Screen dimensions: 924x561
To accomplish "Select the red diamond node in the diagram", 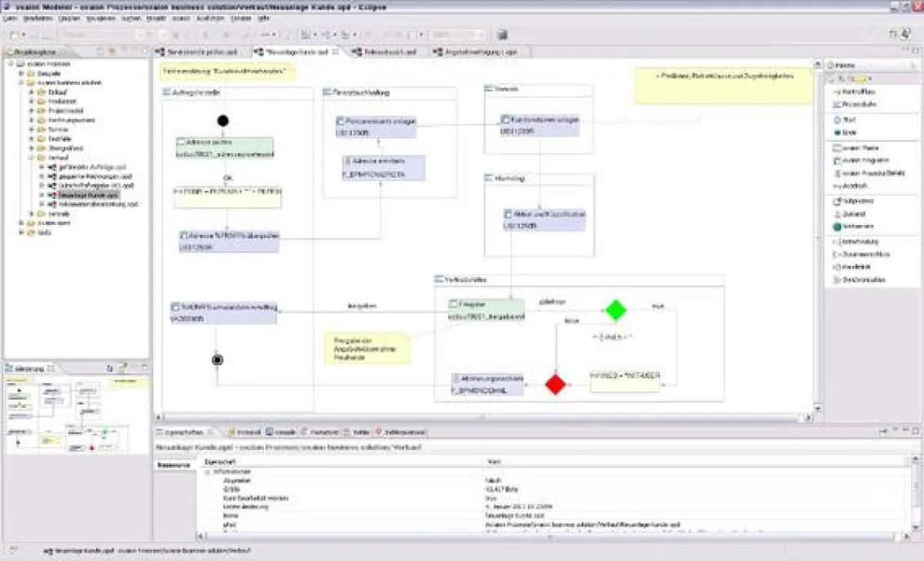I will (x=554, y=384).
